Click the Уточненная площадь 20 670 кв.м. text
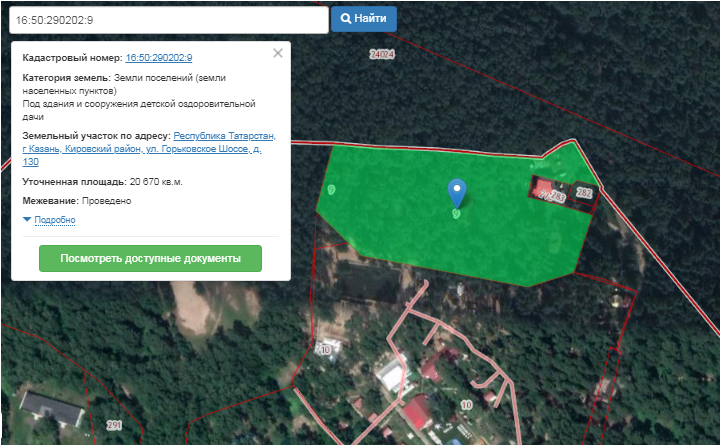 point(102,182)
